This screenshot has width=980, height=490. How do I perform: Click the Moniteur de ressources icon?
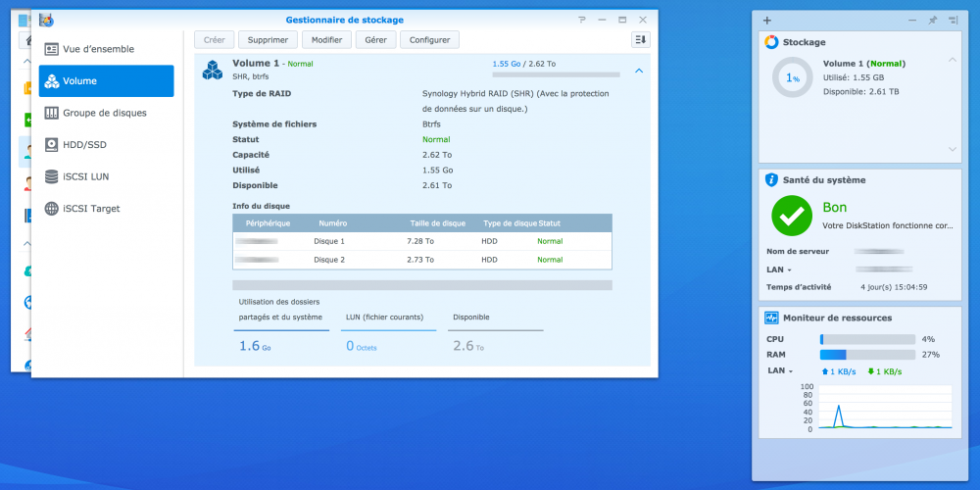point(771,318)
